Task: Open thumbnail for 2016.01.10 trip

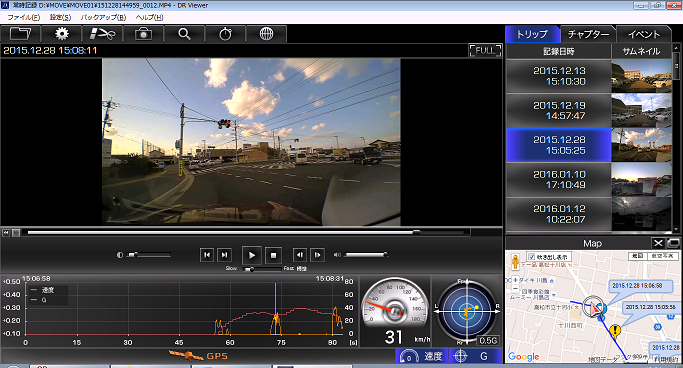Action: (x=641, y=179)
